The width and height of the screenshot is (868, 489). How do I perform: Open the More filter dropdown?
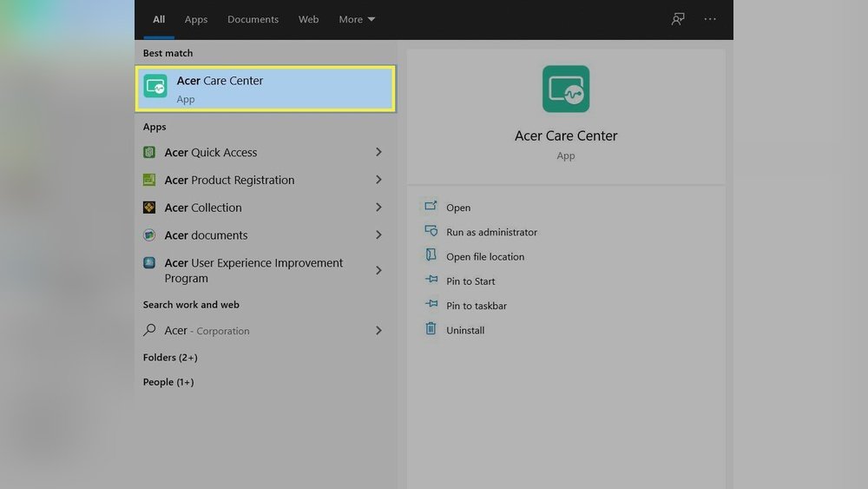pos(357,19)
